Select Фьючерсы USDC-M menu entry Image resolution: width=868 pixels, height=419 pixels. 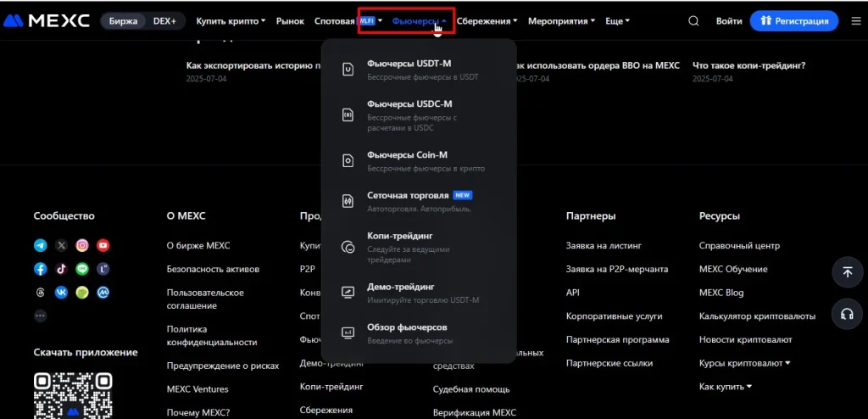[x=419, y=115]
